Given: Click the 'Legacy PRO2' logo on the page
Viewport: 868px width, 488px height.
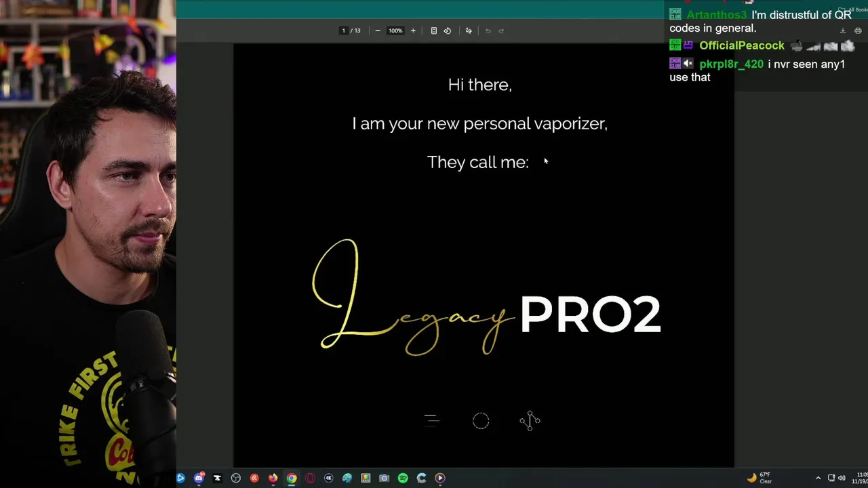Looking at the screenshot, I should click(x=486, y=298).
